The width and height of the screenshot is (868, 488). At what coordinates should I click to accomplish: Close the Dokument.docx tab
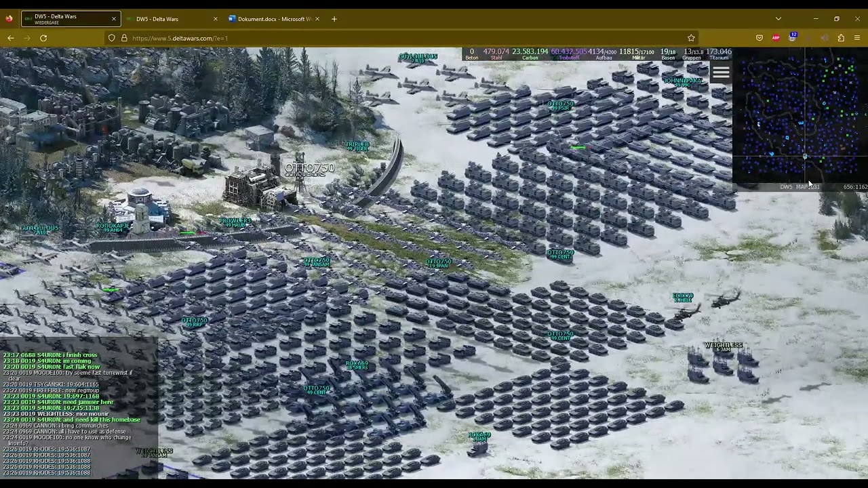click(319, 19)
